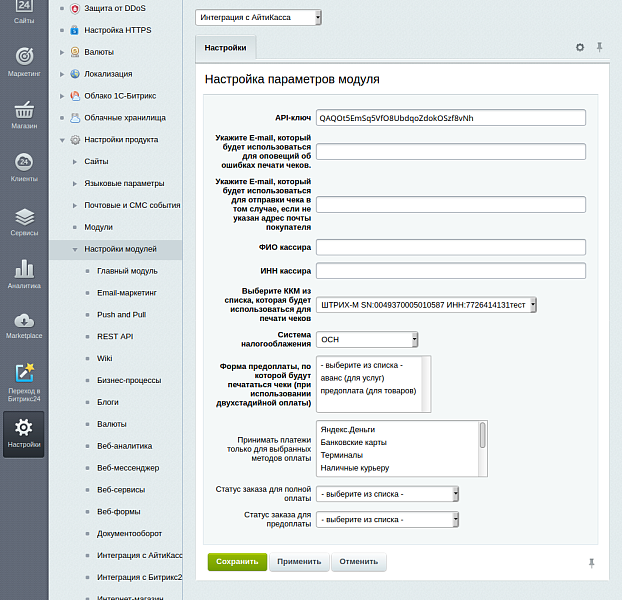Open Статус заказа для полной оплаты dropdown
Image resolution: width=622 pixels, height=600 pixels.
387,493
